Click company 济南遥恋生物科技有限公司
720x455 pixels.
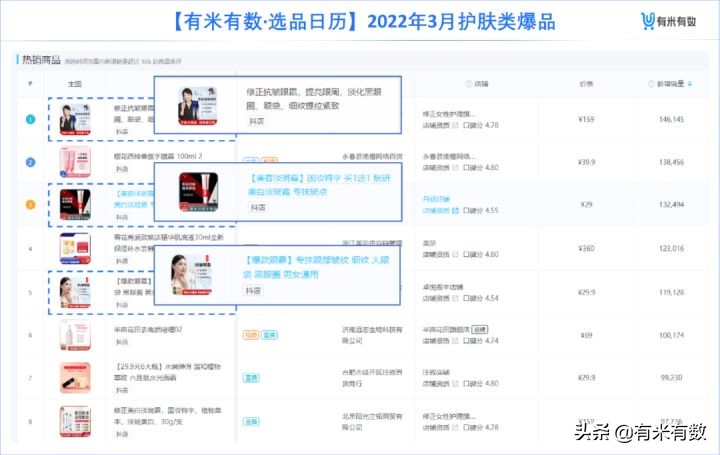(x=372, y=335)
